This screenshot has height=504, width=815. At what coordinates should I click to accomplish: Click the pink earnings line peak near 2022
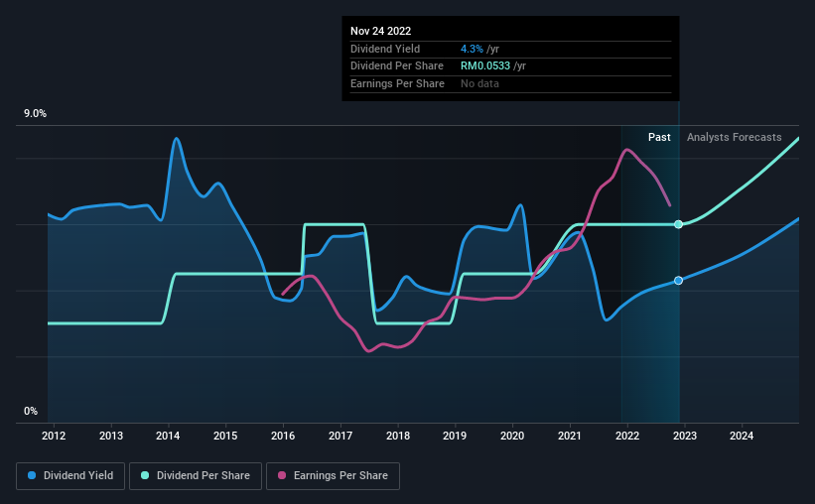coord(627,150)
